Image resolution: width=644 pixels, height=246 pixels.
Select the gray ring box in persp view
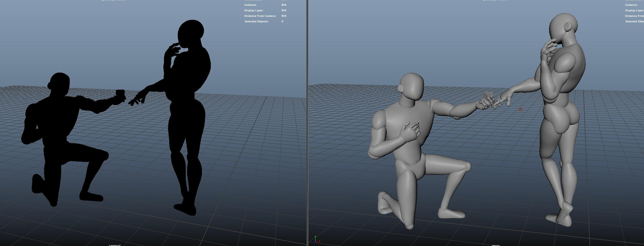(x=488, y=96)
